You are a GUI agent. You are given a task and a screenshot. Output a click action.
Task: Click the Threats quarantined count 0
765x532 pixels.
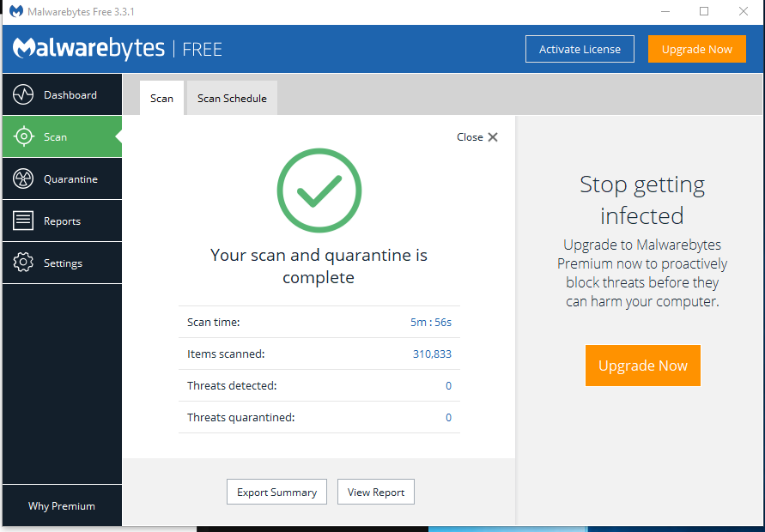pyautogui.click(x=448, y=417)
